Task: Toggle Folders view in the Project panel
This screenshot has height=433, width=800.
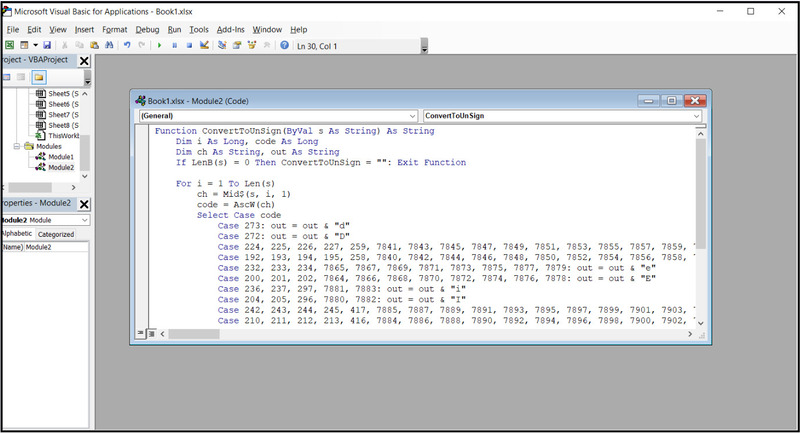Action: (x=39, y=77)
